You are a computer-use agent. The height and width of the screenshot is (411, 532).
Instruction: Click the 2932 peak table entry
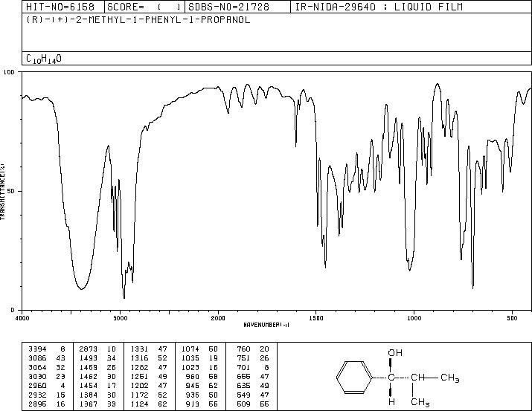47,395
